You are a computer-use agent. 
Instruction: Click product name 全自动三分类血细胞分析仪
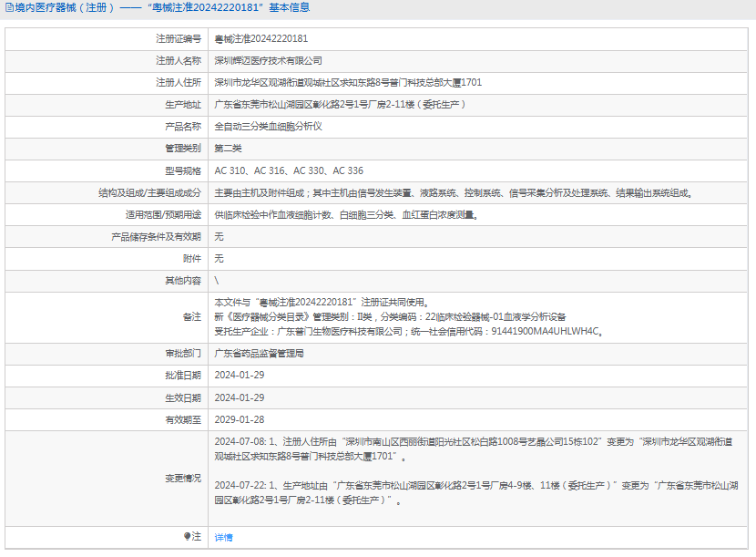[268, 127]
